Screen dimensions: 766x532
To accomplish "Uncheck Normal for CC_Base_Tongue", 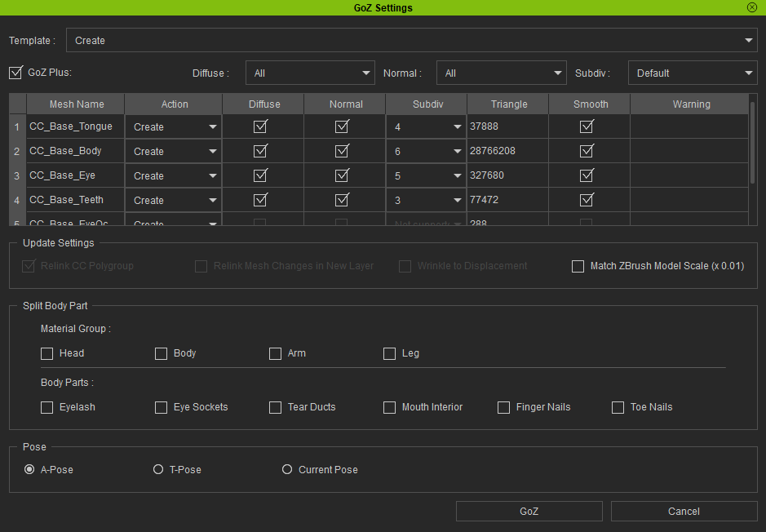I will pyautogui.click(x=342, y=126).
